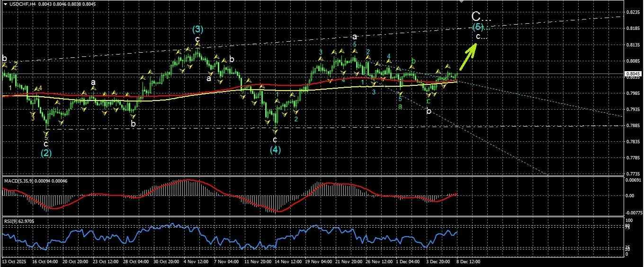This screenshot has height=267, width=644.
Task: Select white c label directly above (2)
Action: point(46,144)
